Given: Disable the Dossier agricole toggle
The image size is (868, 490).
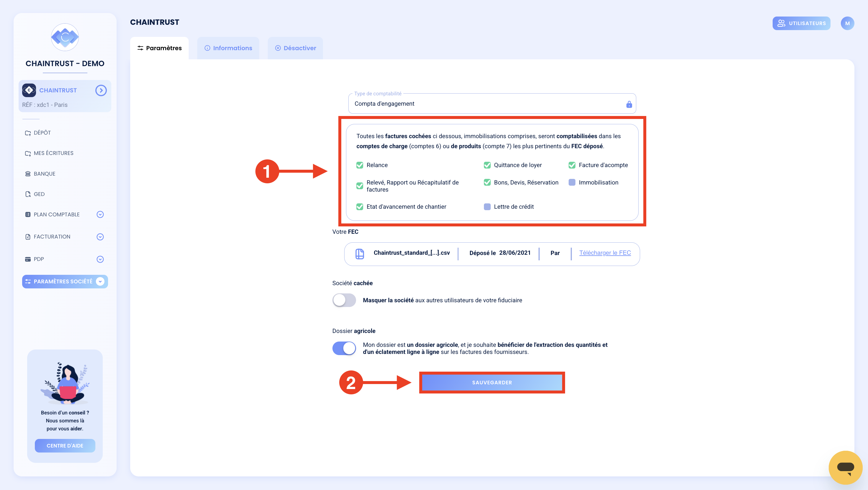Looking at the screenshot, I should tap(344, 348).
